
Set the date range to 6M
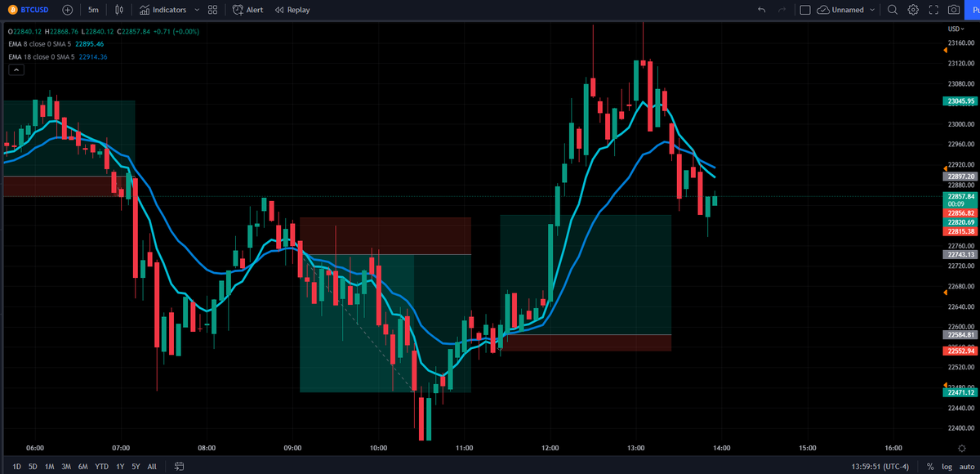(82, 467)
